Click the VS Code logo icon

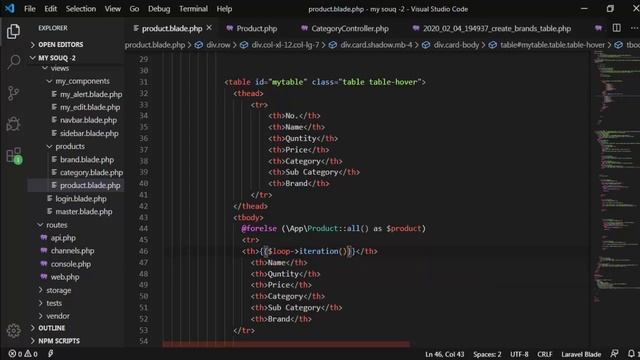tap(10, 8)
